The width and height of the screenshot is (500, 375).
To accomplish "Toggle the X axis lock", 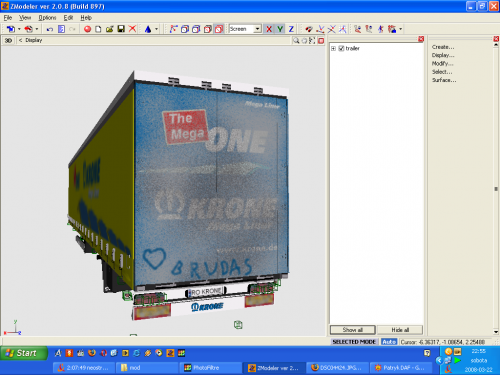I will point(269,29).
